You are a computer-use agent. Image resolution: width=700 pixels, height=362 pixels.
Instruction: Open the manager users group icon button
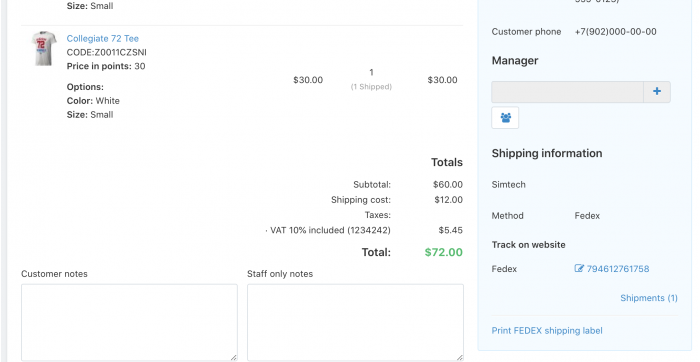click(505, 118)
